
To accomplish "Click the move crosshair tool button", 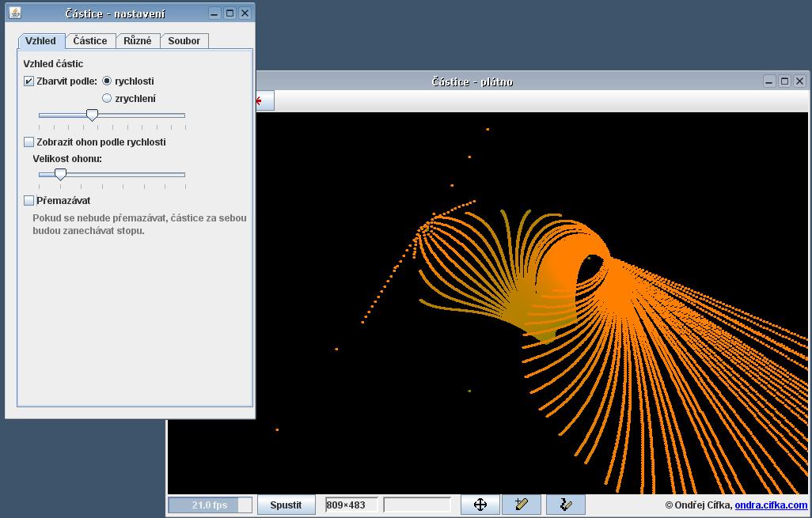I will click(x=480, y=505).
